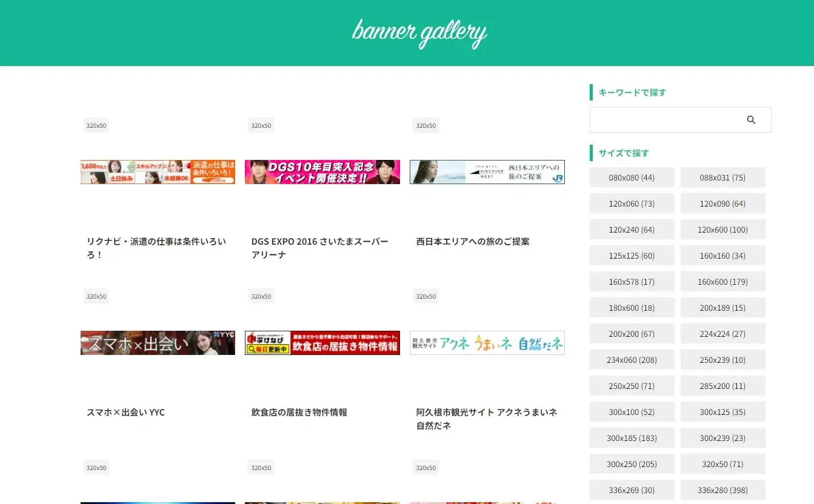Click the 320x50 label on the YYC banner
Screen dimensions: 814x504
[96, 296]
